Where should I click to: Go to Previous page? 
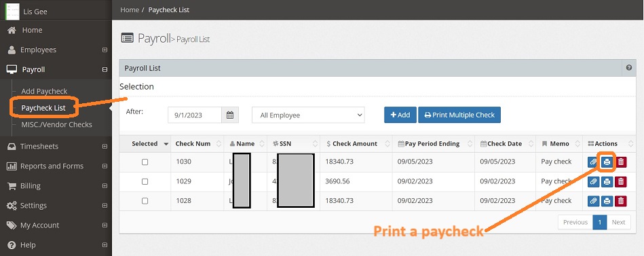tap(575, 222)
